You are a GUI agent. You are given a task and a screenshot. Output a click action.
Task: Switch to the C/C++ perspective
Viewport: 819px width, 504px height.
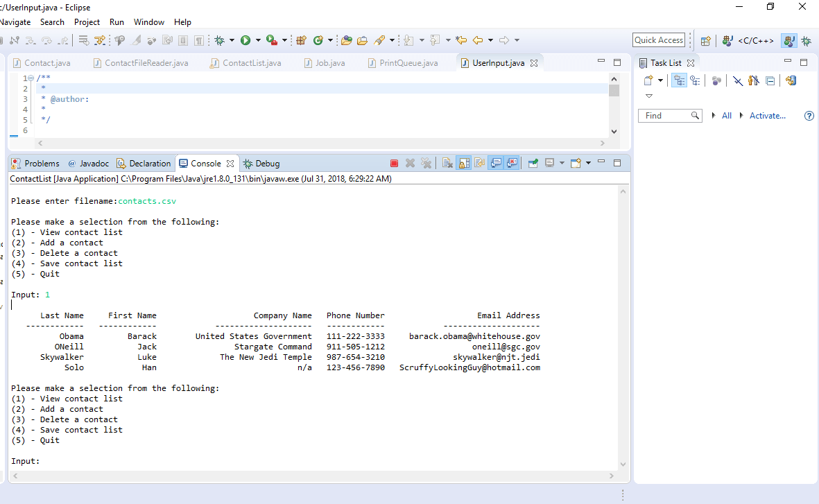point(748,41)
